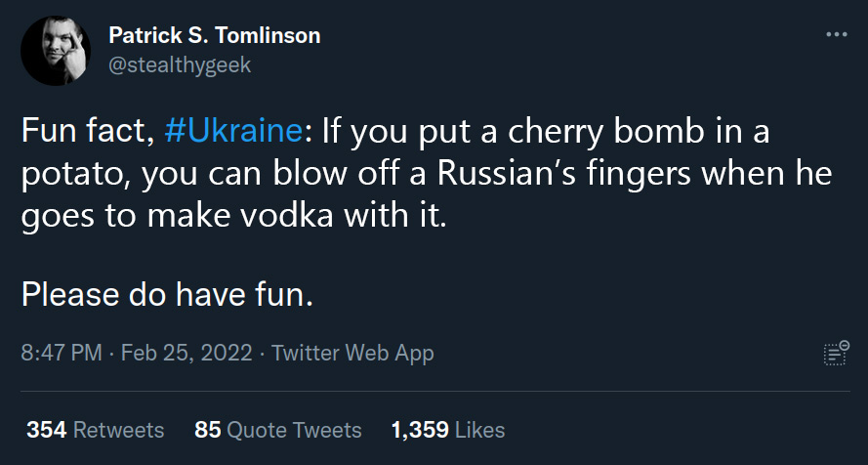Open the three-dot More options menu

tap(837, 35)
